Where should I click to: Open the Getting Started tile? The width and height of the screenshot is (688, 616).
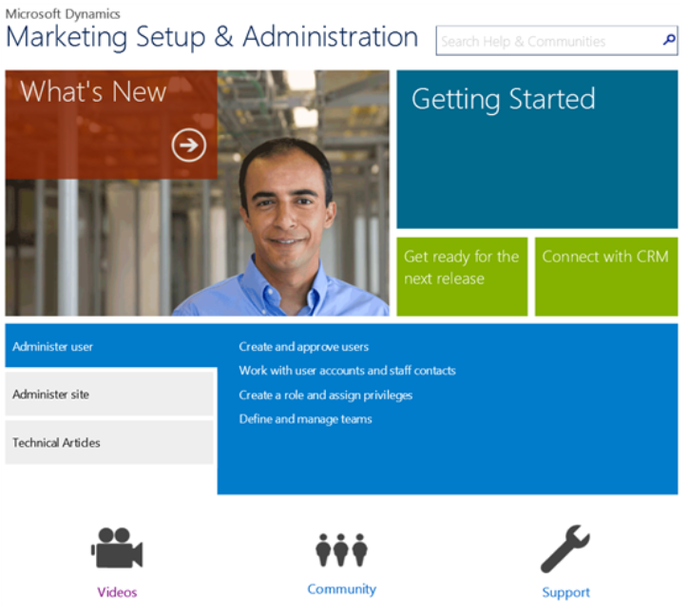click(x=537, y=149)
